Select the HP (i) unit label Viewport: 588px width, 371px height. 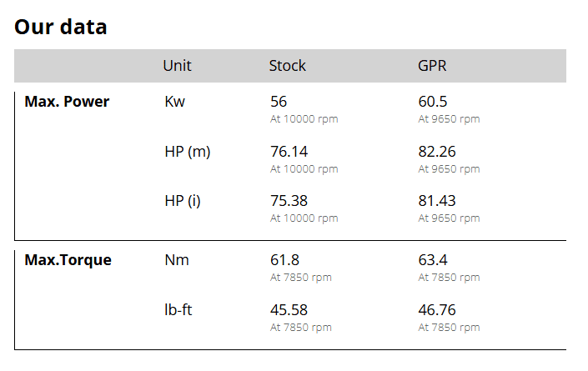pos(183,201)
